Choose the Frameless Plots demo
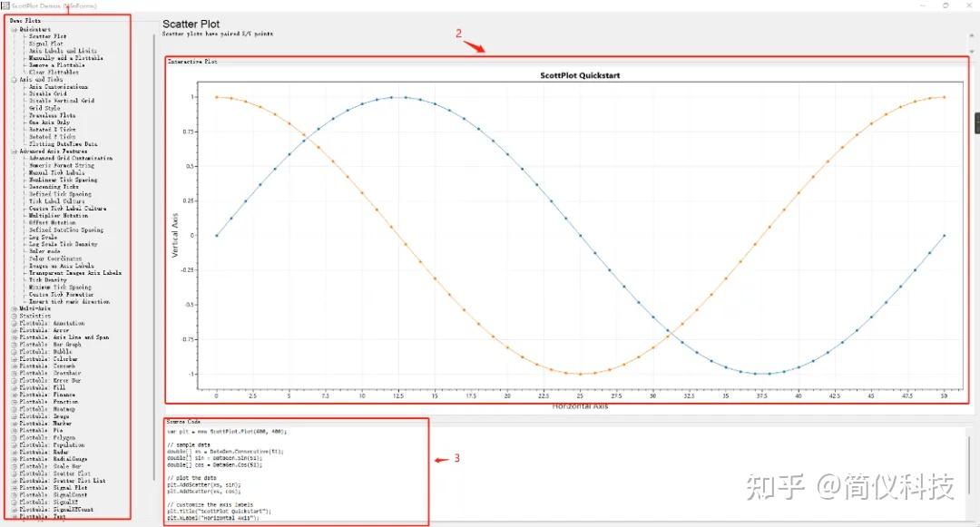Viewport: 980px width, 527px height. (x=52, y=115)
